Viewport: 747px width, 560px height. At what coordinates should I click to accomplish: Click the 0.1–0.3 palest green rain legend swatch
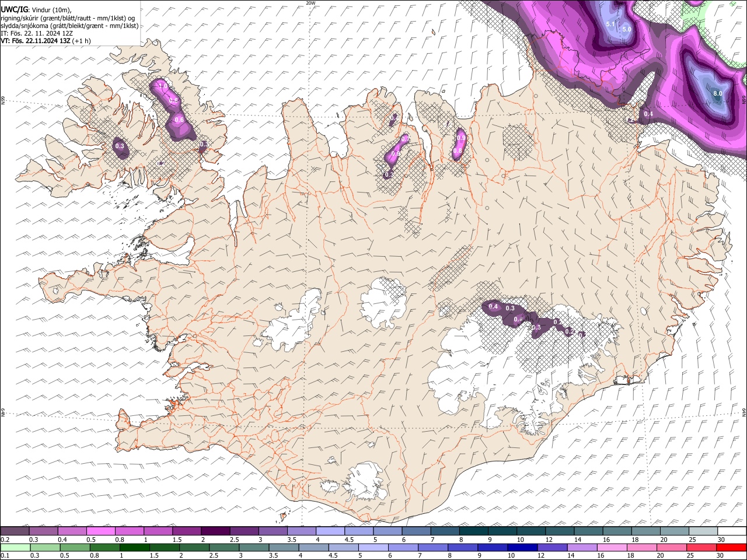pos(15,547)
